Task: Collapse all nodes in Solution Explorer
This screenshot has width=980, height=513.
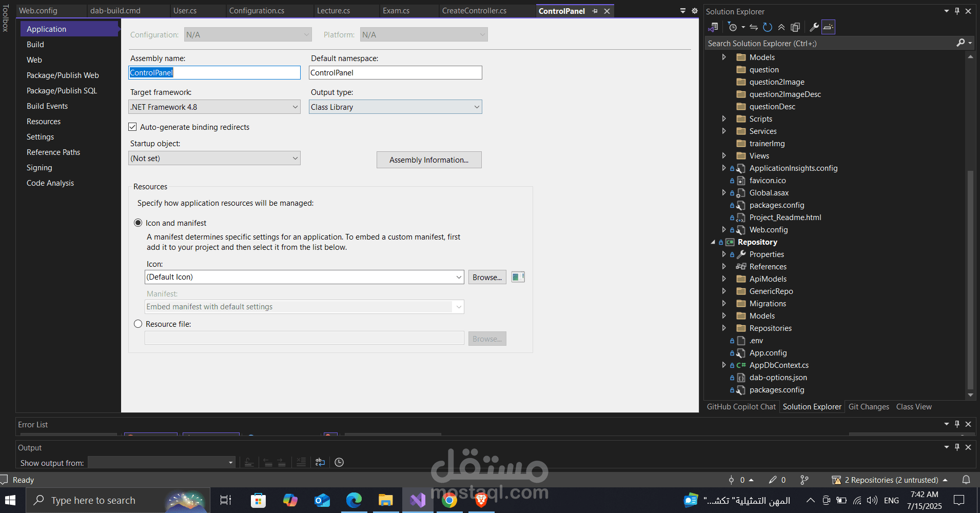Action: (x=781, y=27)
